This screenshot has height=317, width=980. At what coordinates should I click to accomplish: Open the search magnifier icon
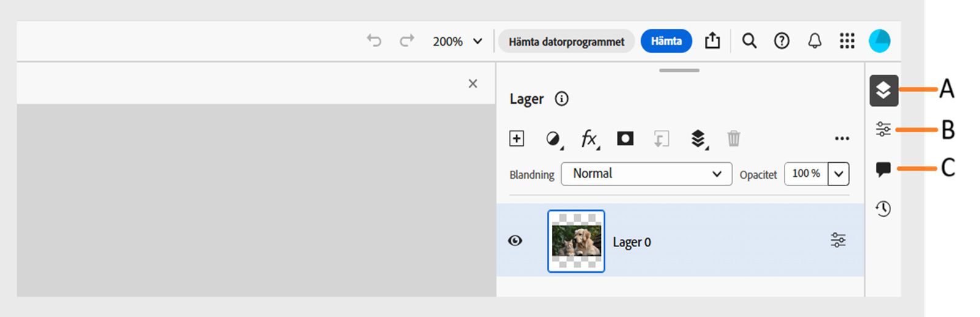749,40
